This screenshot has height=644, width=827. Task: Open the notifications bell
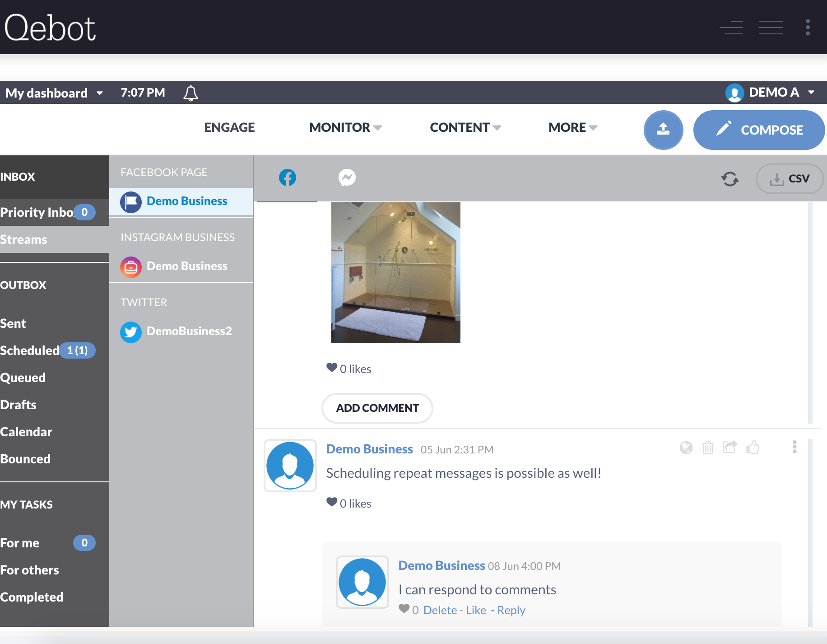[x=190, y=93]
